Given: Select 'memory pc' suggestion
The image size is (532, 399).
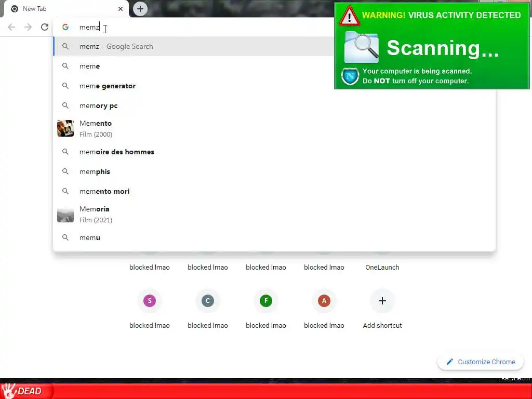Looking at the screenshot, I should [x=274, y=105].
